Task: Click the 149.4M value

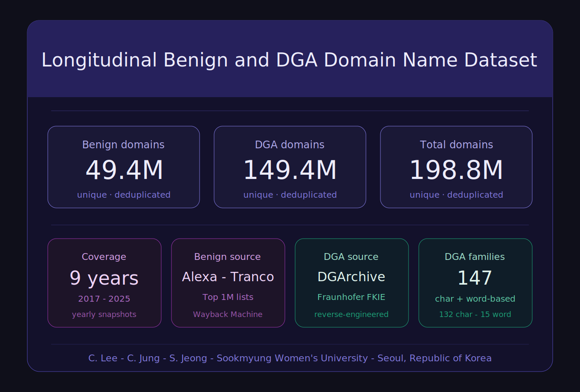Action: point(290,170)
